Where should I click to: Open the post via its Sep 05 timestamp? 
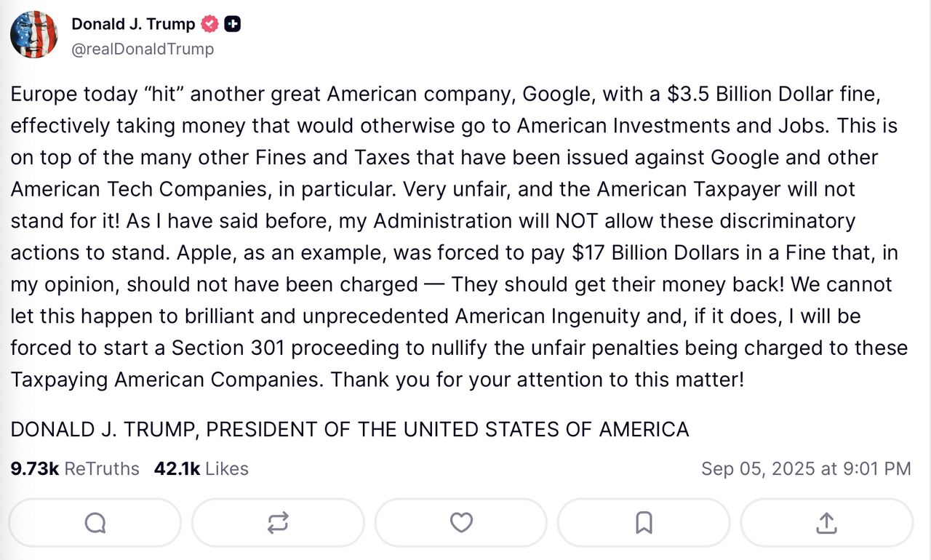click(x=810, y=468)
